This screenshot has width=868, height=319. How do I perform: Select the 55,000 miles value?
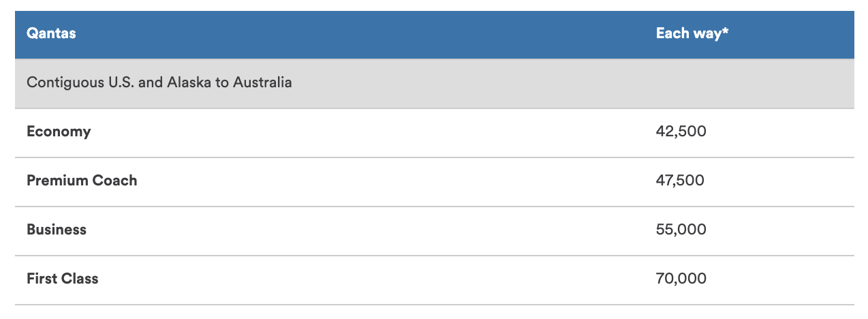click(681, 230)
